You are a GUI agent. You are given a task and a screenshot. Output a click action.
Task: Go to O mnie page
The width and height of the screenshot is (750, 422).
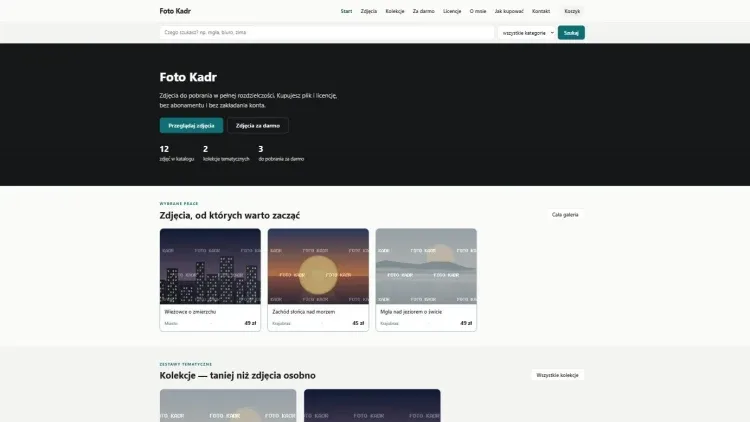[478, 11]
